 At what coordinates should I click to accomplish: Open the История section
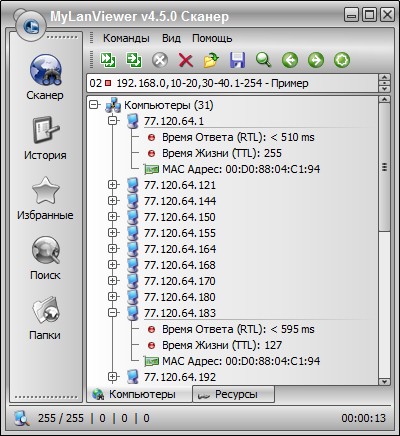pyautogui.click(x=45, y=138)
